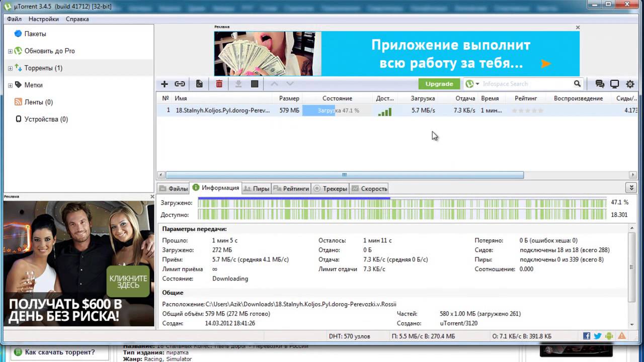Screen dimensions: 644x362
Task: Click Как скачать торрент? in the background window
Action: pyautogui.click(x=60, y=352)
